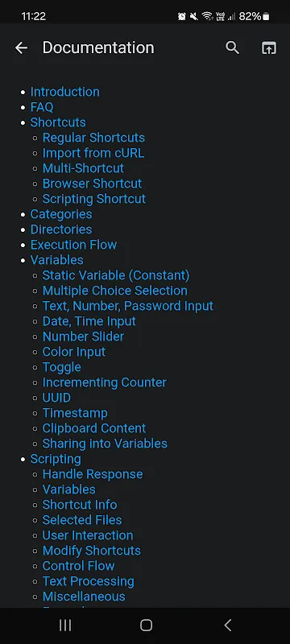Open Static Variable (Constant) link
The height and width of the screenshot is (644, 290).
(116, 275)
